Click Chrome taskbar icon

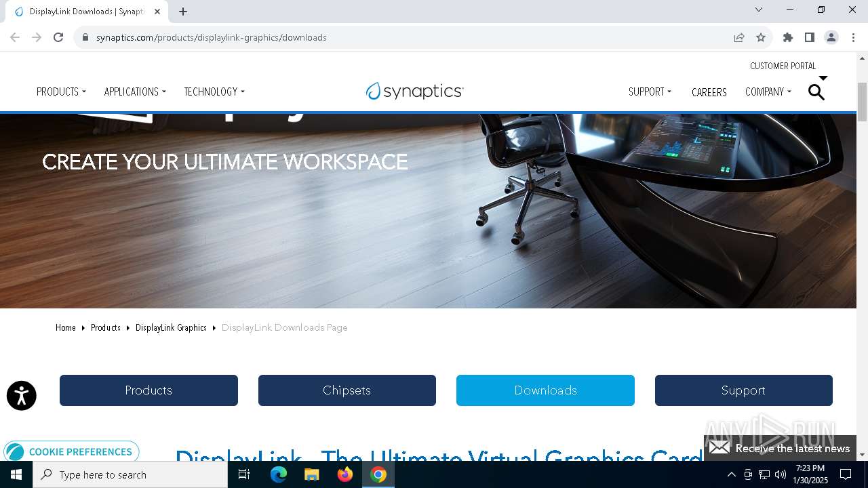tap(378, 474)
